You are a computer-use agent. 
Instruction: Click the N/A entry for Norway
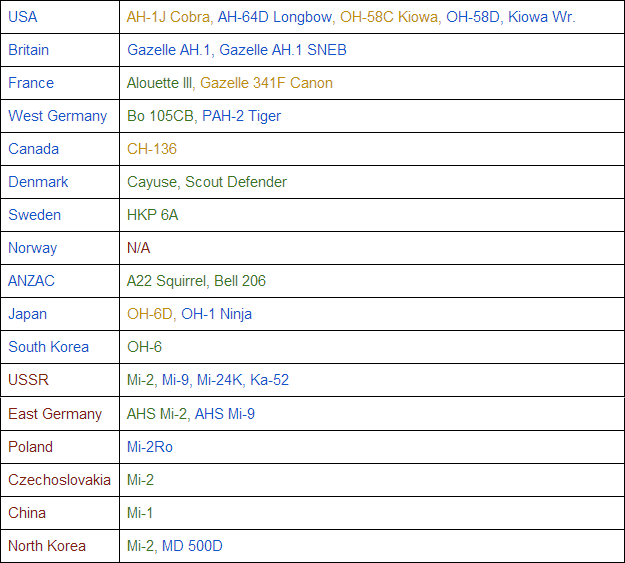(x=138, y=248)
